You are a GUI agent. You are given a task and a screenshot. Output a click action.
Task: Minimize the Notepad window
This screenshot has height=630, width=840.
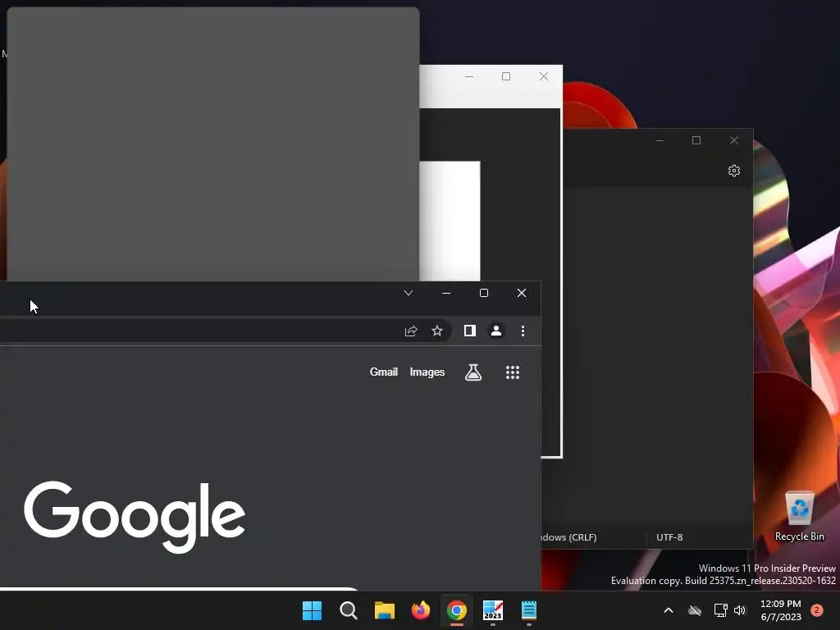click(660, 140)
